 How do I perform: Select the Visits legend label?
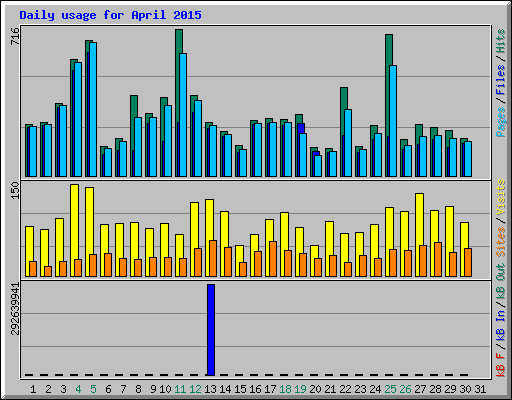coord(500,198)
